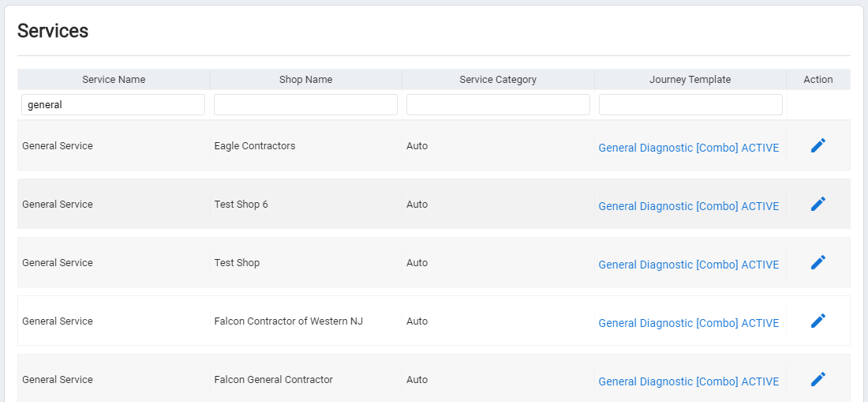Click Falcon General Contractor's journey template link
The image size is (868, 402).
click(x=689, y=381)
